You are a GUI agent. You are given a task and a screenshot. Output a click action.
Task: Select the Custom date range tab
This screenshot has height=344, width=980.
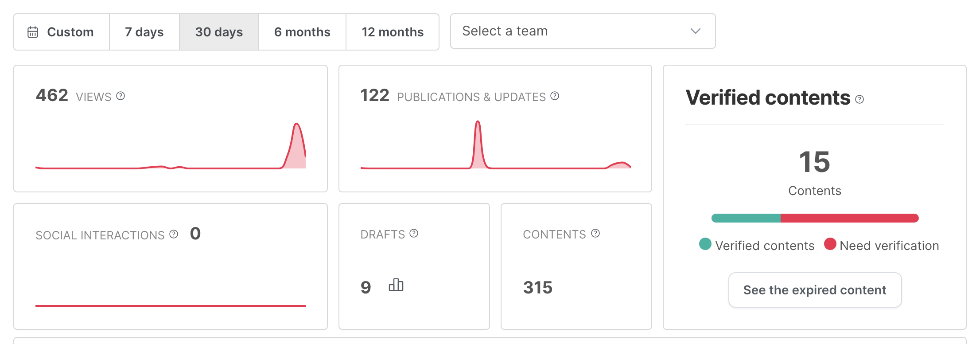coord(62,32)
